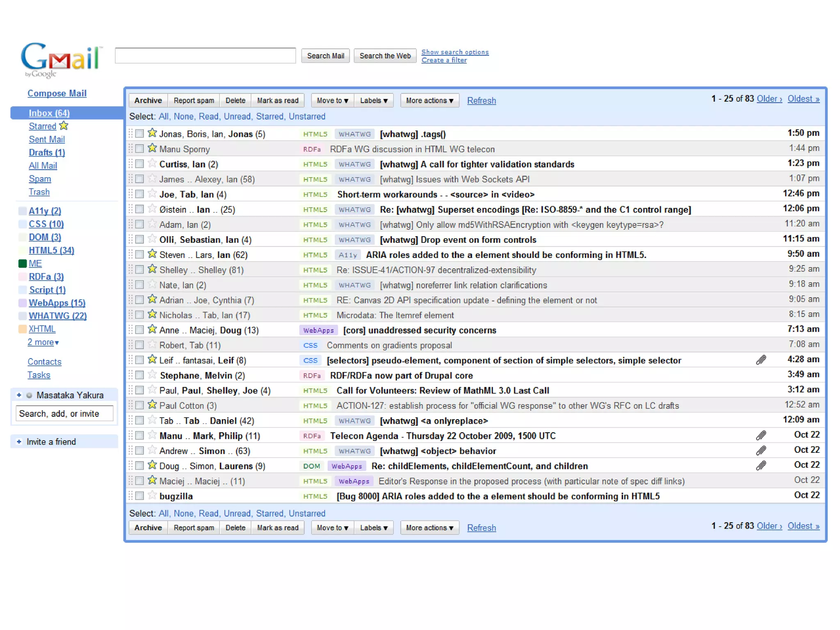Image resolution: width=840 pixels, height=630 pixels.
Task: Open the top Move to dropdown
Action: tap(332, 100)
